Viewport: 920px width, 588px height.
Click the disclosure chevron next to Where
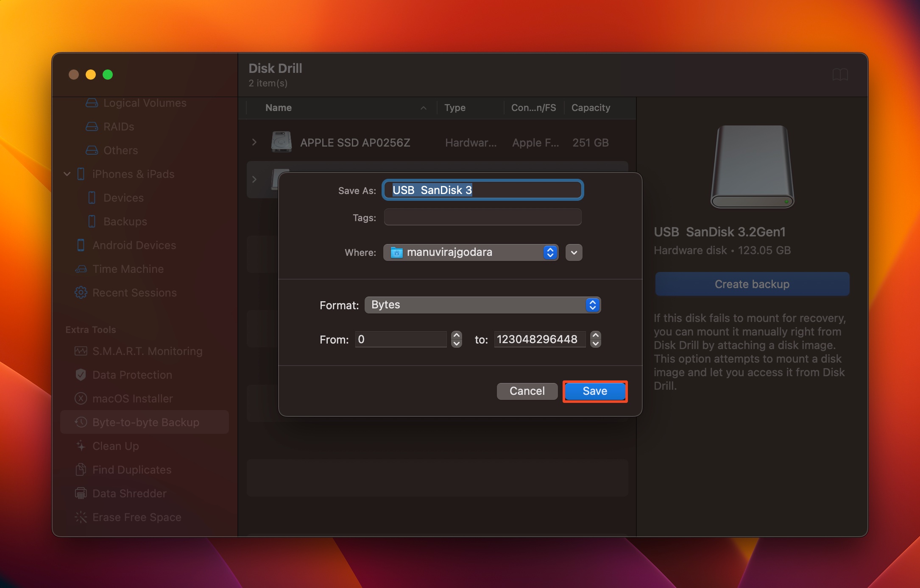click(573, 252)
